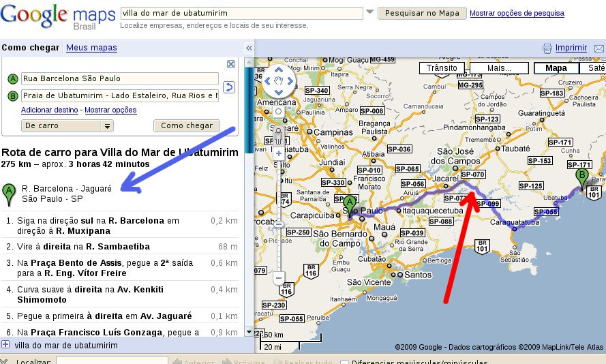Viewport: 606px width, 364px height.
Task: Switch to the Mapa view
Action: (x=556, y=68)
